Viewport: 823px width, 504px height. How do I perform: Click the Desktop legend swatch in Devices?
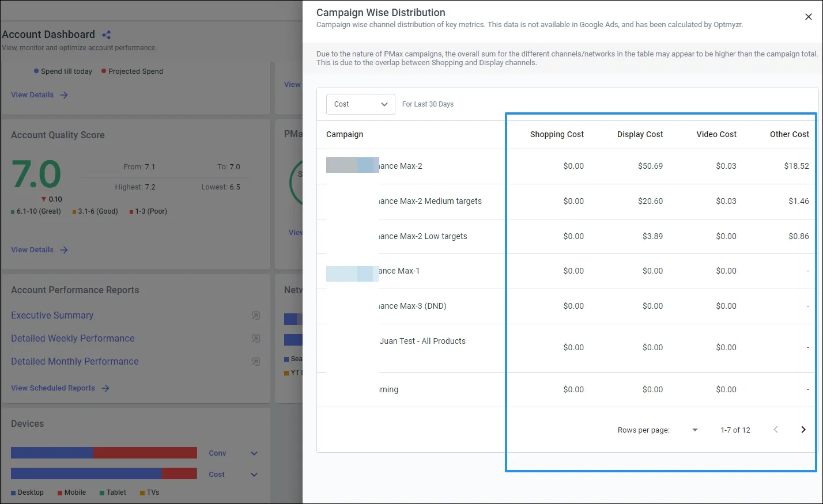point(13,493)
